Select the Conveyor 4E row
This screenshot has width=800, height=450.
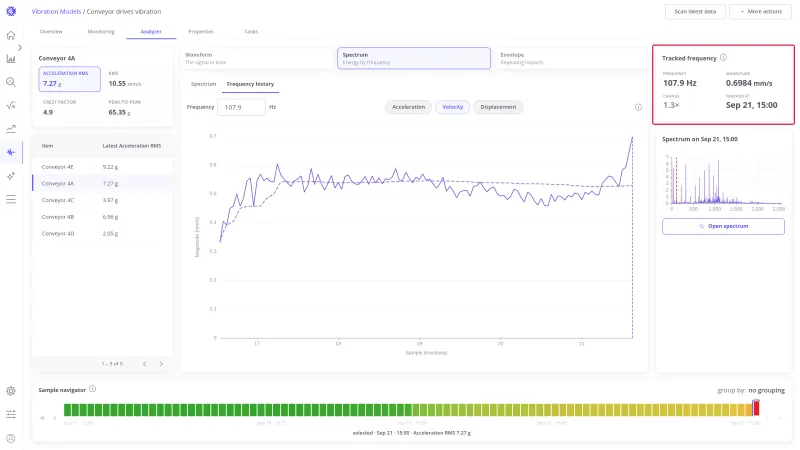coord(103,167)
